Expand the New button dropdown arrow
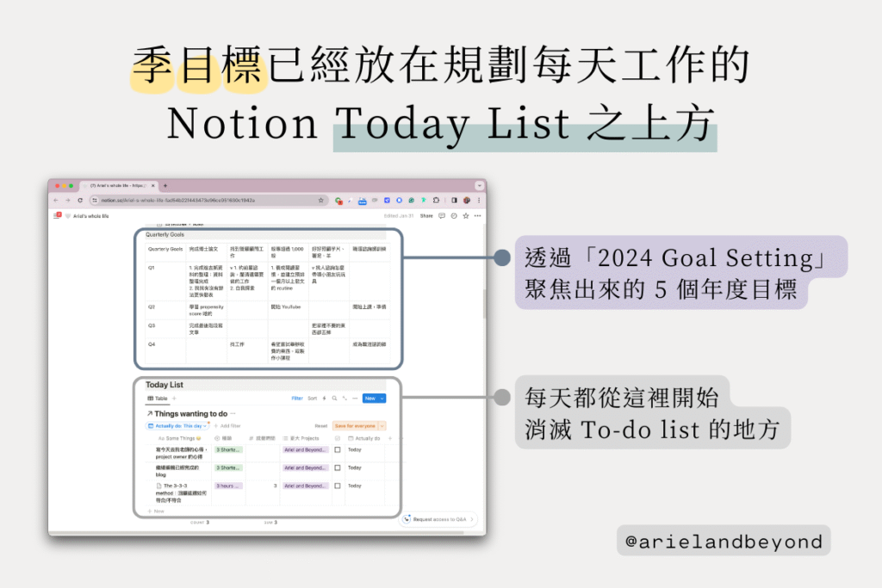Viewport: 882px width, 588px height. pyautogui.click(x=382, y=399)
